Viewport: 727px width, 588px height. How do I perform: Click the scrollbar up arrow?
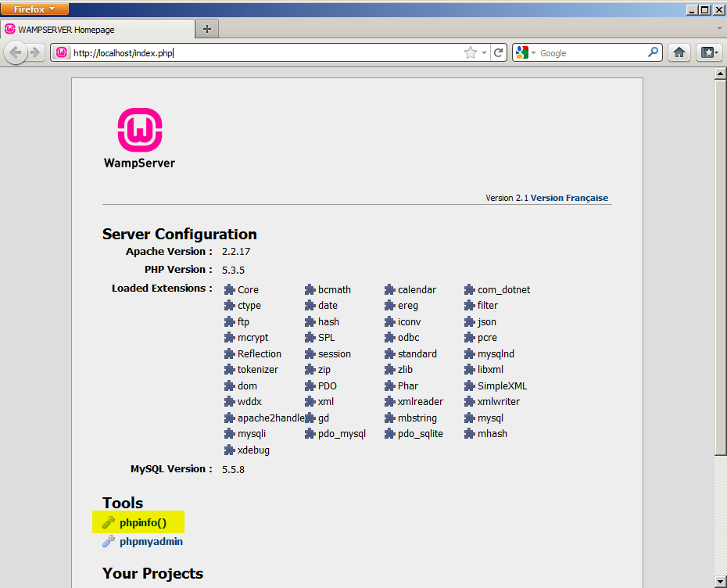pos(720,73)
